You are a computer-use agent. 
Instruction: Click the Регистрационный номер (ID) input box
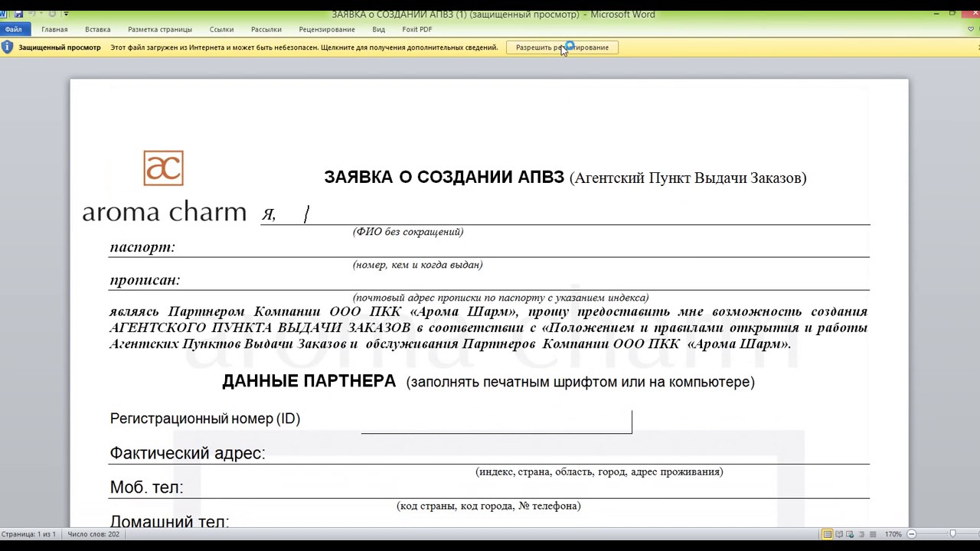pos(496,422)
